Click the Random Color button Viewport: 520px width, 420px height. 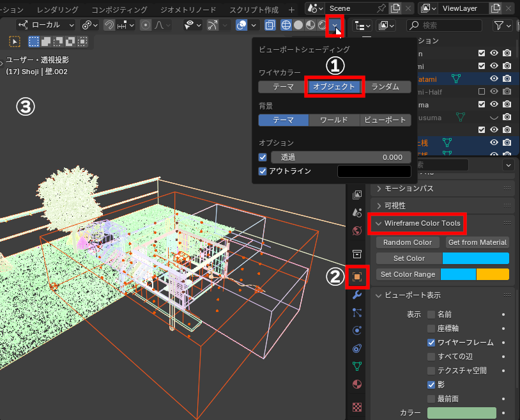point(408,242)
